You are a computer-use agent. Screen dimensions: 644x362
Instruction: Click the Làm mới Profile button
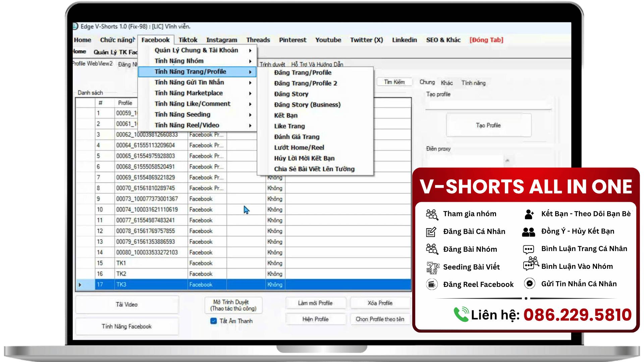click(x=315, y=303)
